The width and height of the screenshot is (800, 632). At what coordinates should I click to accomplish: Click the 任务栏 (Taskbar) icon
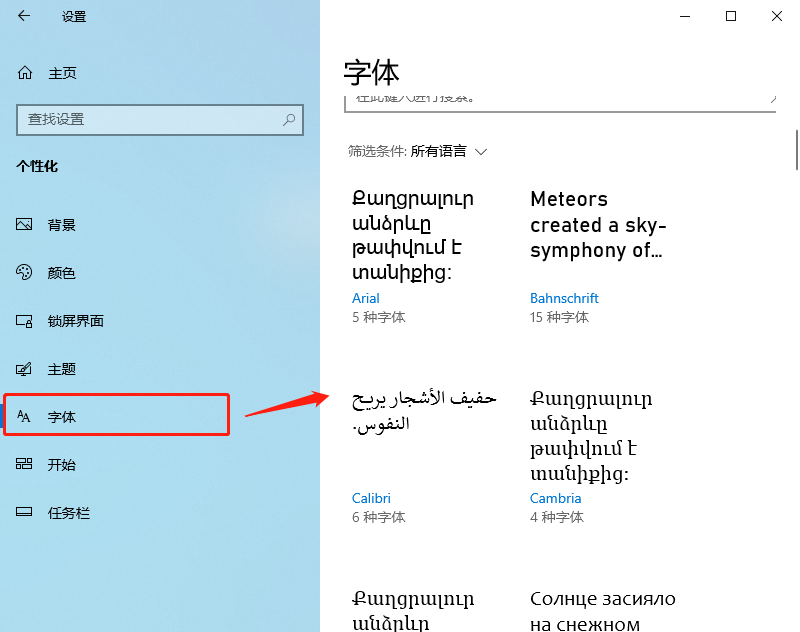24,512
